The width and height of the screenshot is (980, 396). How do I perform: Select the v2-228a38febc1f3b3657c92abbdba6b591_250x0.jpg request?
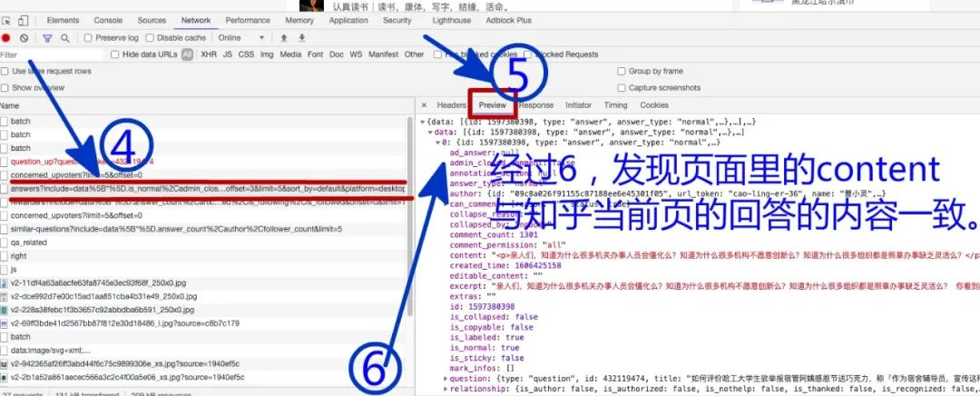203,310
